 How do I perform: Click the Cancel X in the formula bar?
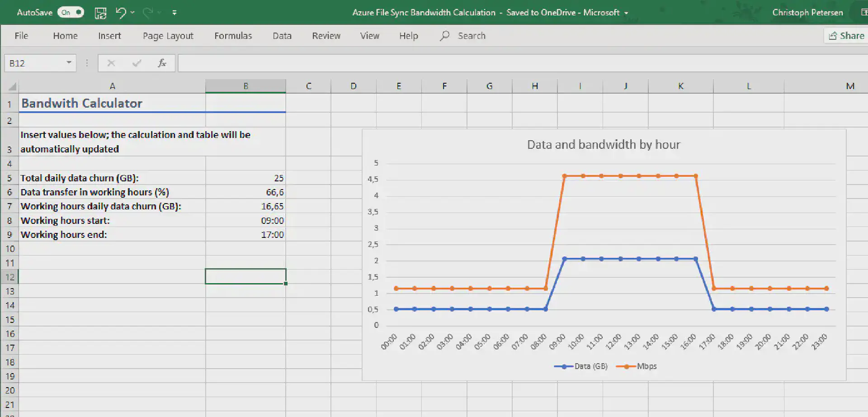tap(111, 63)
